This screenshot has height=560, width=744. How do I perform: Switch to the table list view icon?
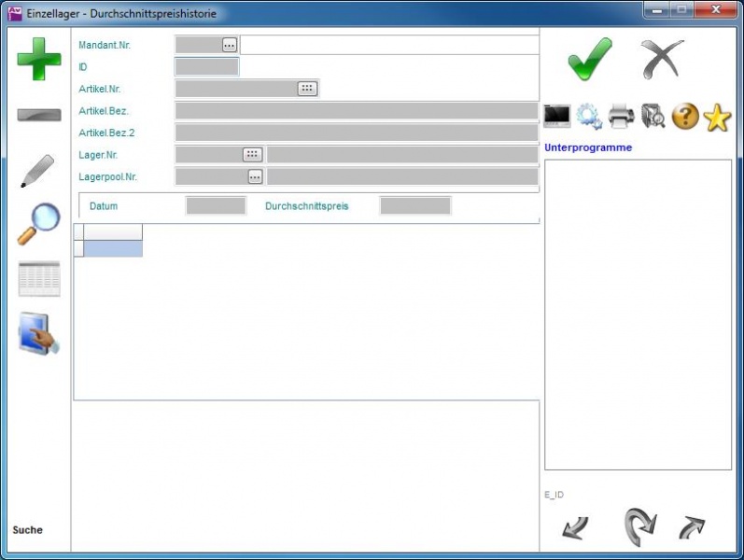(39, 279)
